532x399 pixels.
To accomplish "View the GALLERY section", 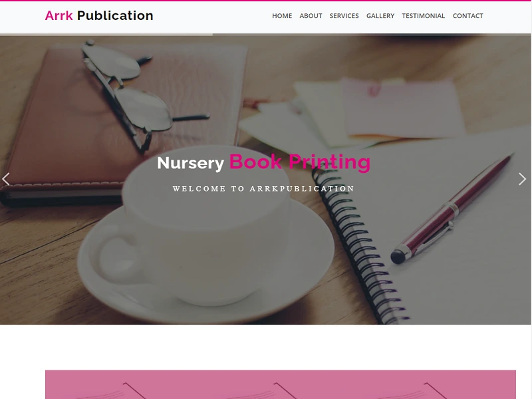I will point(380,15).
